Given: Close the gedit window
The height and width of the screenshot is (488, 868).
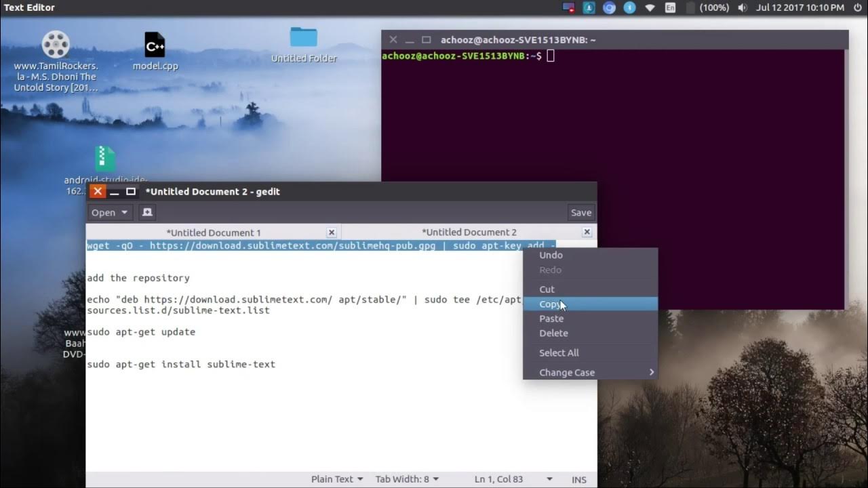Looking at the screenshot, I should click(x=98, y=192).
